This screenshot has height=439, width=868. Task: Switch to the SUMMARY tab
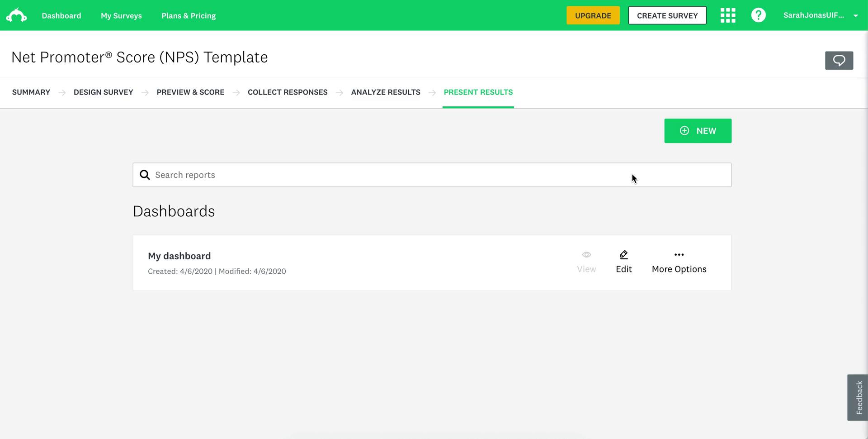31,92
